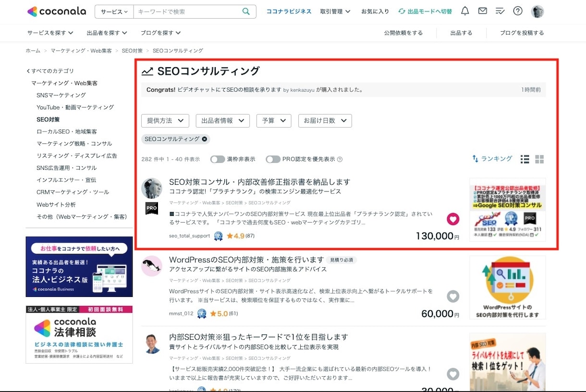Screen dimensions: 586x392
Task: Click the coconala法律相談 banner
Action: click(79, 334)
